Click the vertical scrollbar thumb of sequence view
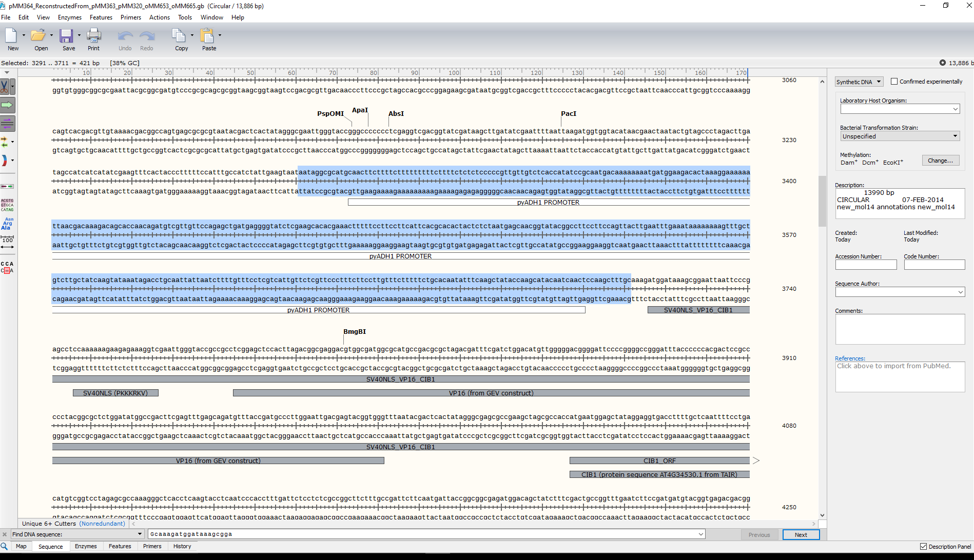The height and width of the screenshot is (560, 974). coord(822,200)
